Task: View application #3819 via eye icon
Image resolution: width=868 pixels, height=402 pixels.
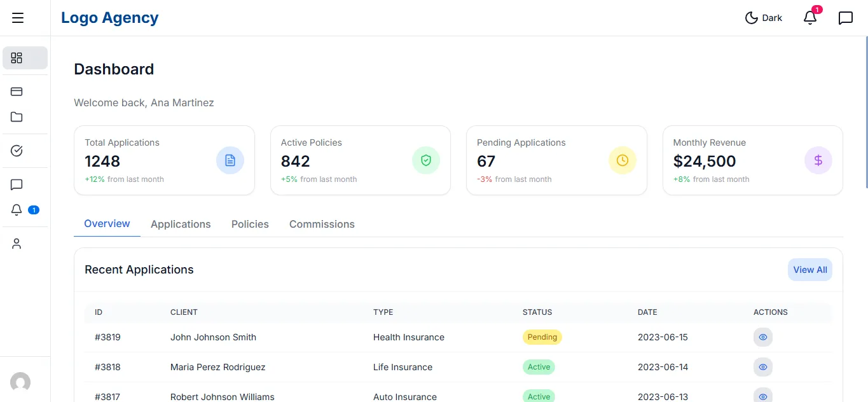Action: pyautogui.click(x=763, y=337)
